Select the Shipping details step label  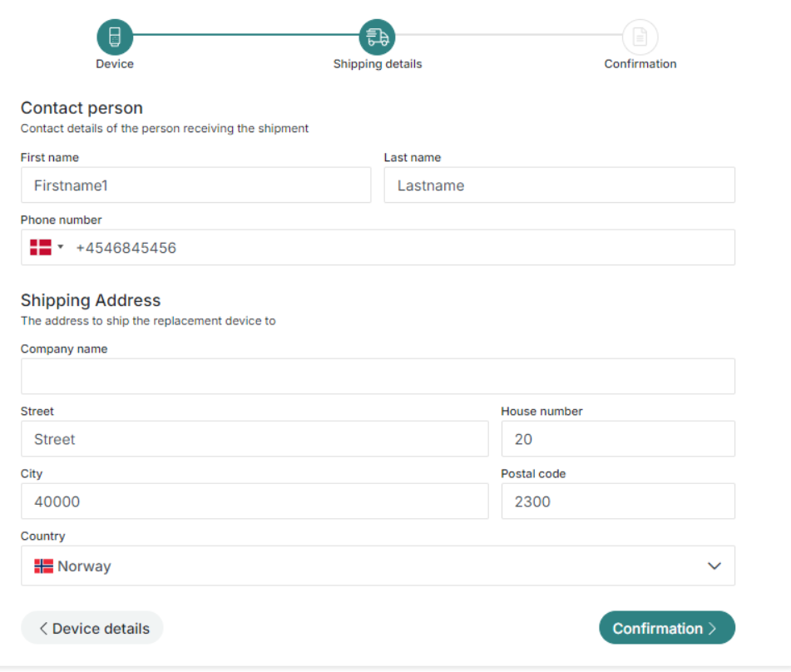pos(378,64)
